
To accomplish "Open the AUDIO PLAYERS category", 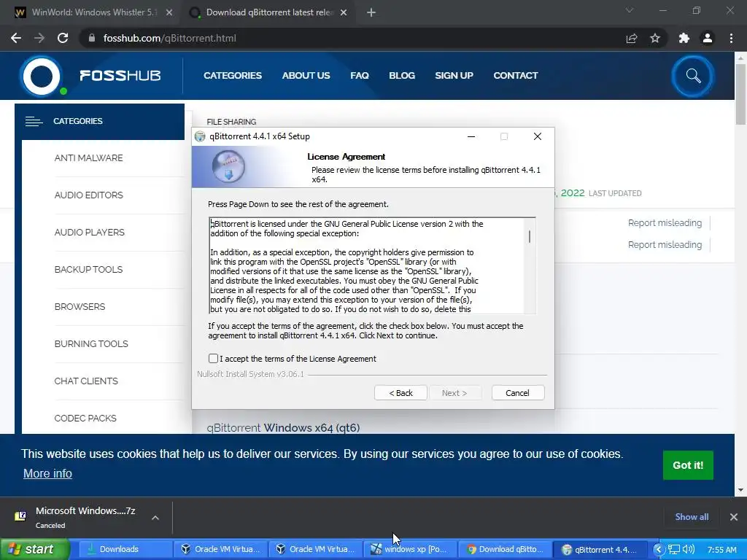I will coord(90,232).
